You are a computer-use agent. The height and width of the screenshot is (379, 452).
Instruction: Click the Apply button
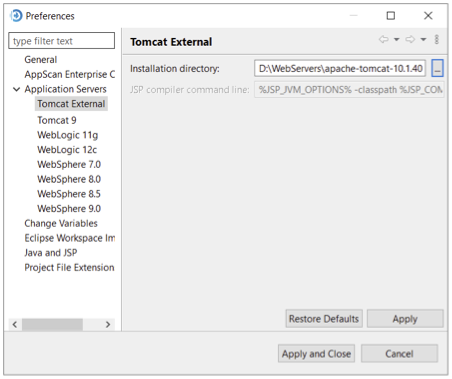[x=405, y=319]
